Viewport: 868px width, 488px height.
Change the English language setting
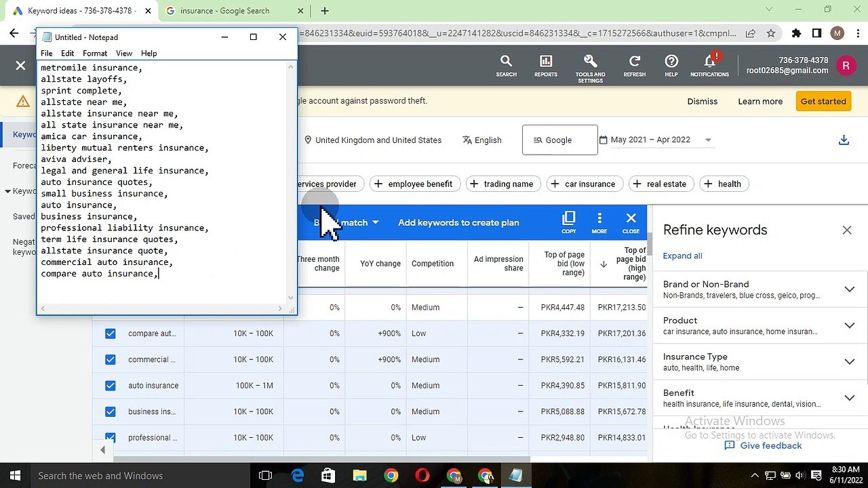pyautogui.click(x=482, y=140)
